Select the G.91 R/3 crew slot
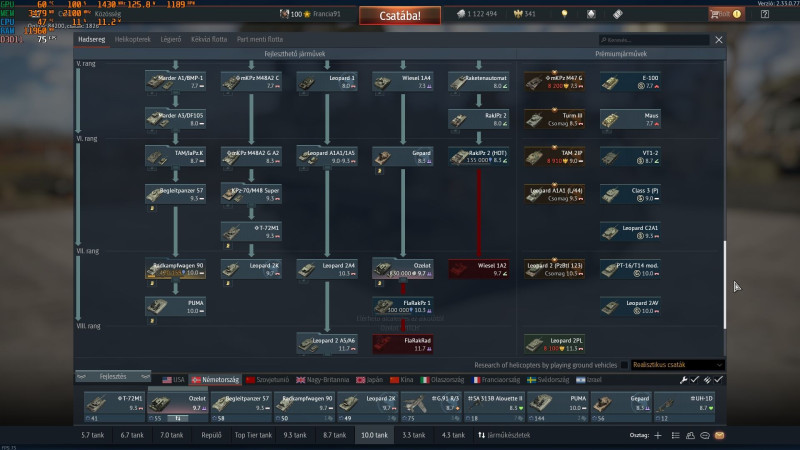 [431, 406]
